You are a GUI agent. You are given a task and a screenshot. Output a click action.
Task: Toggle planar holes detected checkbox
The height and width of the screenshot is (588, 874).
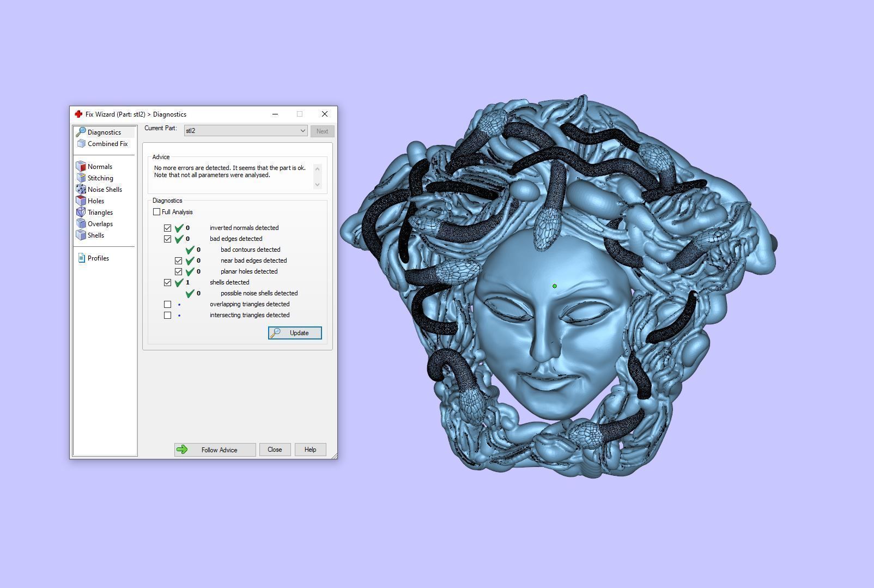[x=179, y=272]
